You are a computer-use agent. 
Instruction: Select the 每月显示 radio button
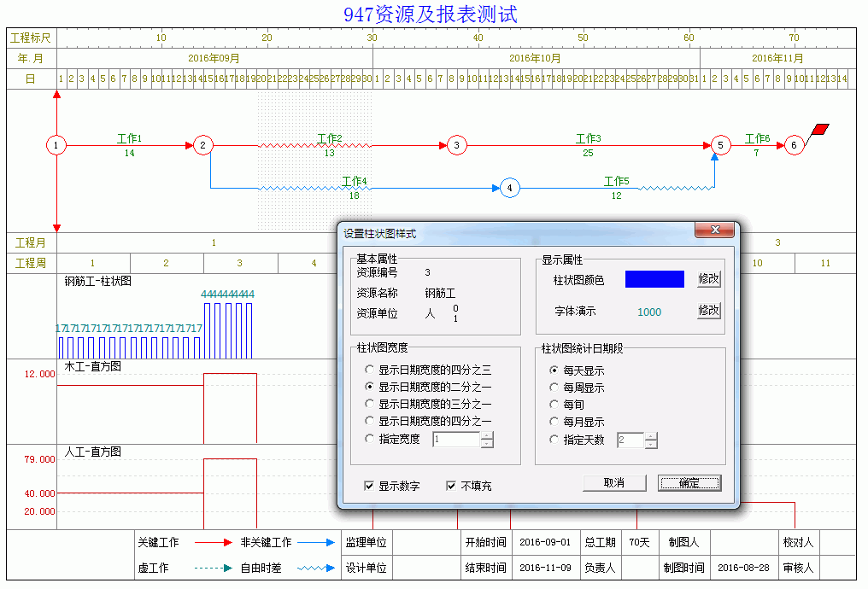tap(555, 422)
